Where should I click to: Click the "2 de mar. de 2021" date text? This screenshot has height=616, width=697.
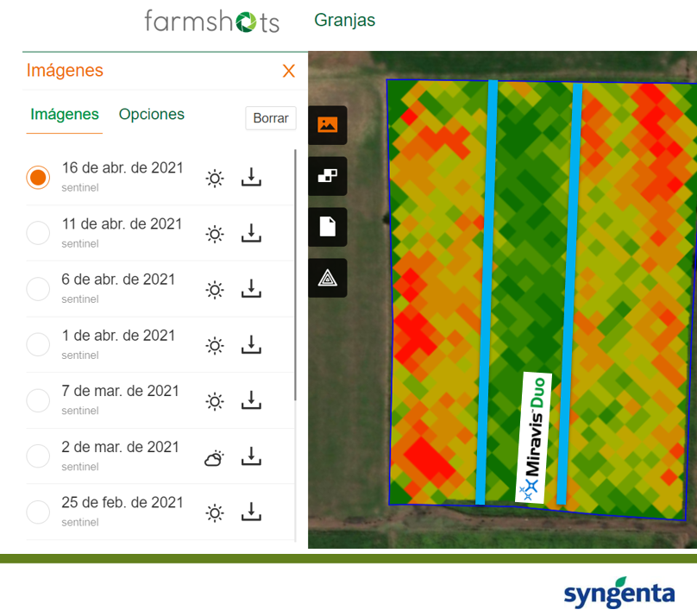point(120,447)
